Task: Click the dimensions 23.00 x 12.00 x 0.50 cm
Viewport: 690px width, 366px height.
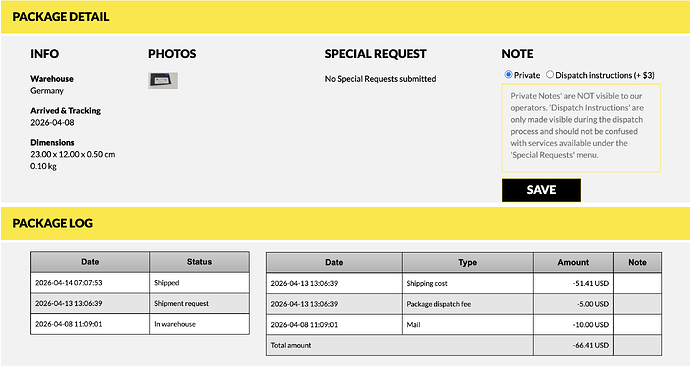Action: 73,154
